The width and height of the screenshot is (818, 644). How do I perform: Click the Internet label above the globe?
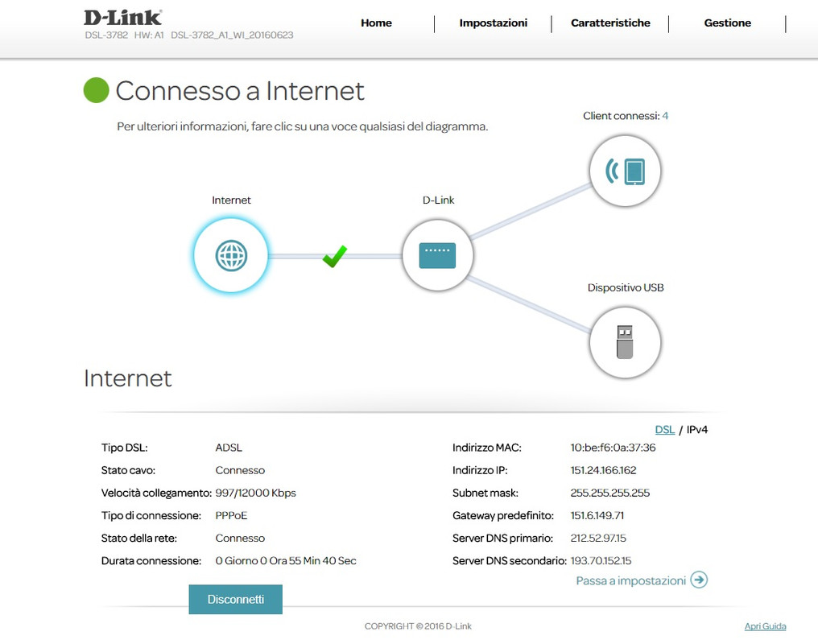point(231,200)
